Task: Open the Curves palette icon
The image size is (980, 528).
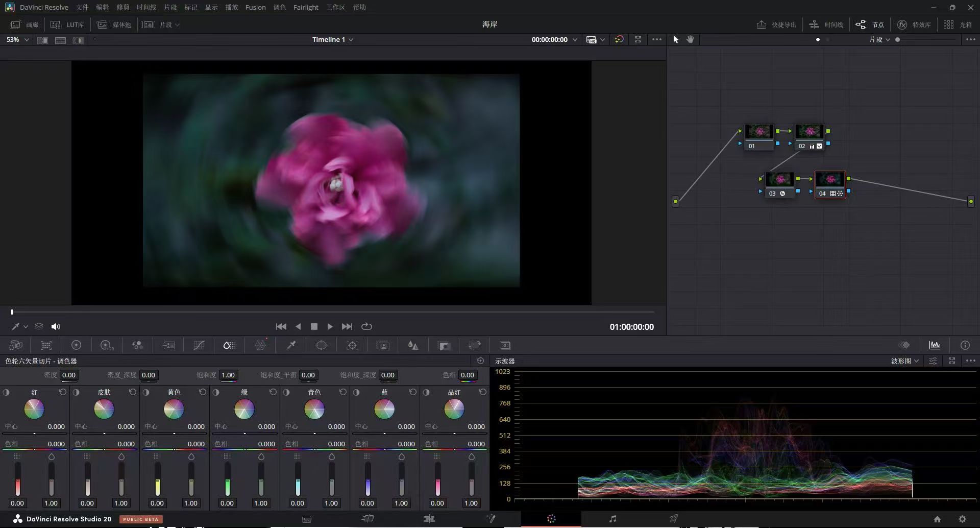Action: (199, 346)
